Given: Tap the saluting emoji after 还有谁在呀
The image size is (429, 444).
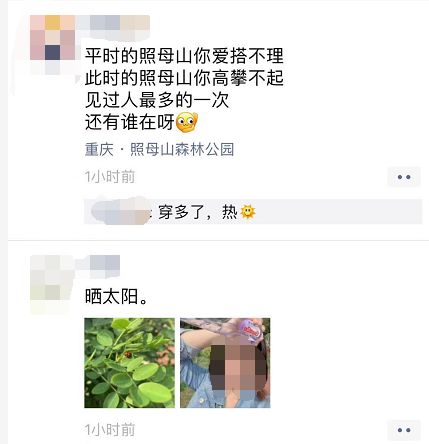Looking at the screenshot, I should click(187, 123).
